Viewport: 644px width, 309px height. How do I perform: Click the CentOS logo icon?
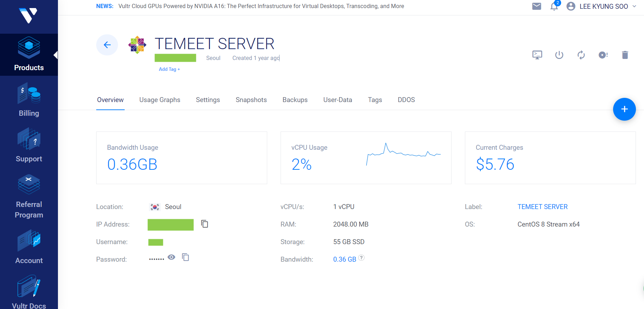(137, 45)
